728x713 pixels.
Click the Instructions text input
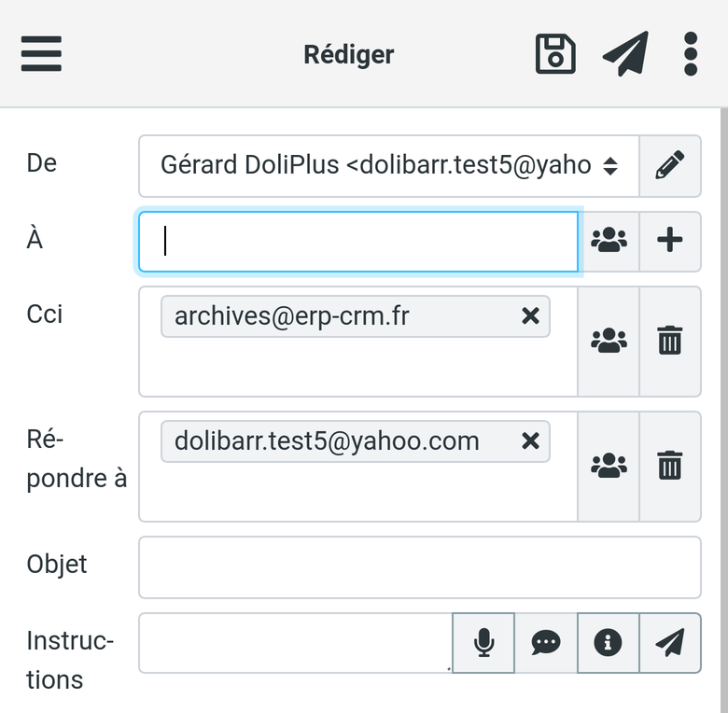click(x=296, y=643)
